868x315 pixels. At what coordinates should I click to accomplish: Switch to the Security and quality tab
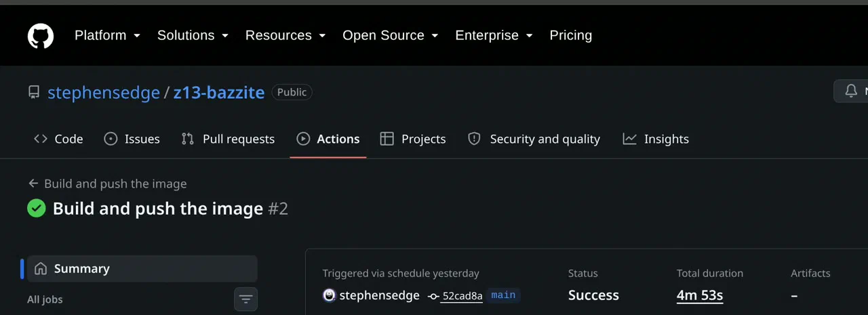tap(534, 139)
